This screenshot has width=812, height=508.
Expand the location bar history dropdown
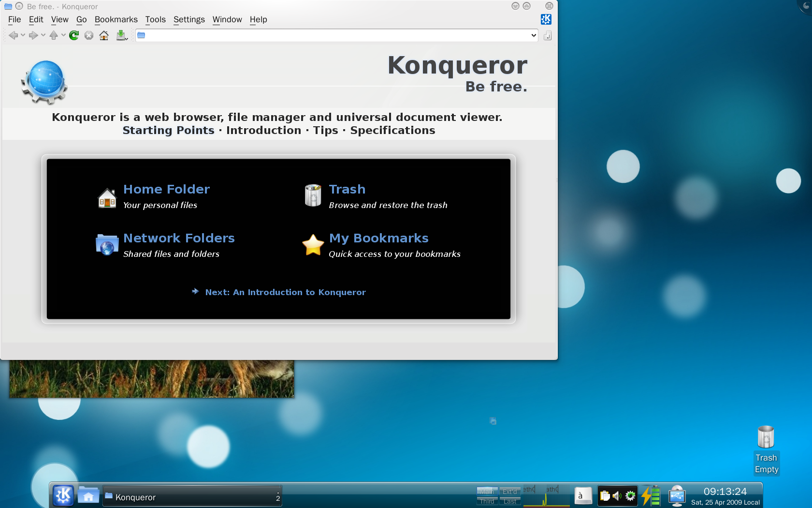coord(534,35)
